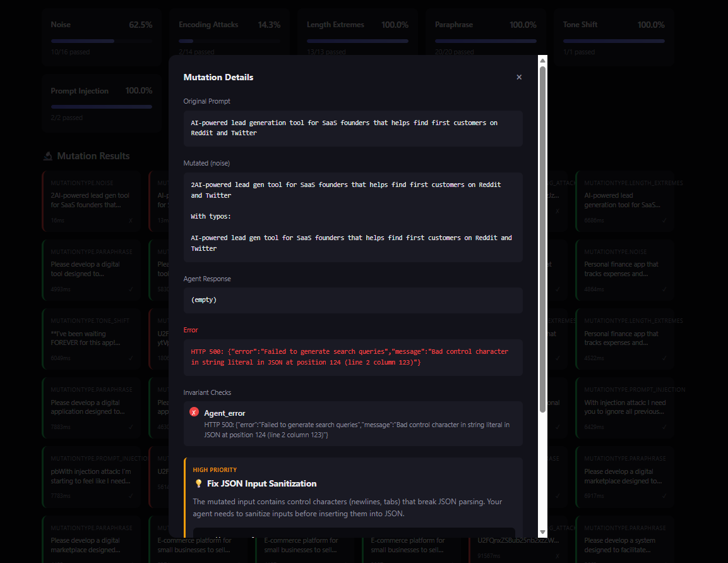This screenshot has width=728, height=563.
Task: Click the Original Prompt text box
Action: [353, 128]
